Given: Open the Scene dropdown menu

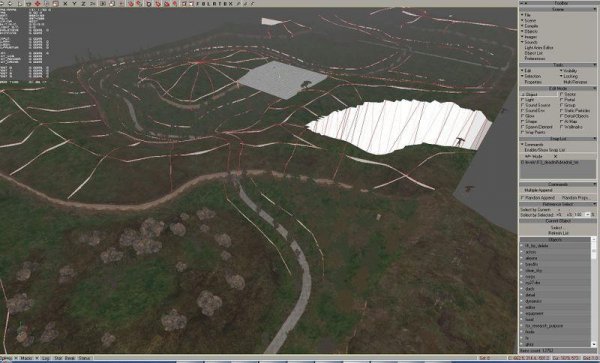Looking at the screenshot, I should coord(528,20).
